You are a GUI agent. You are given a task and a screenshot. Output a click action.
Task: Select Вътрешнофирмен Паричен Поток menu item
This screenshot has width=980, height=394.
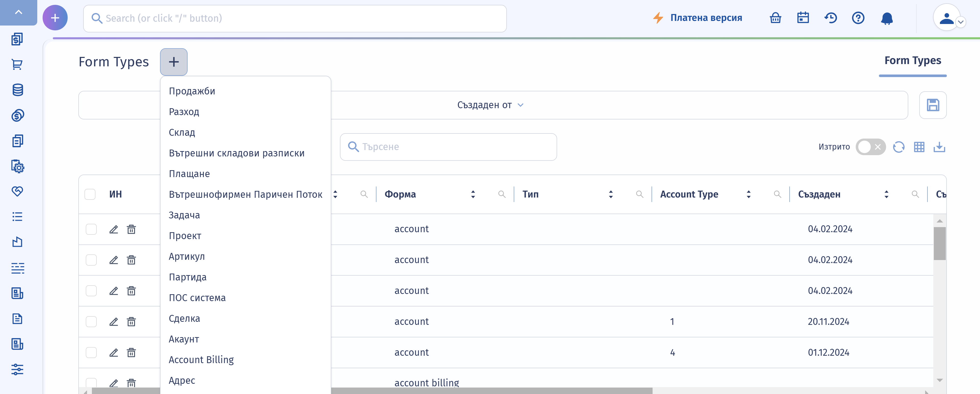point(246,194)
